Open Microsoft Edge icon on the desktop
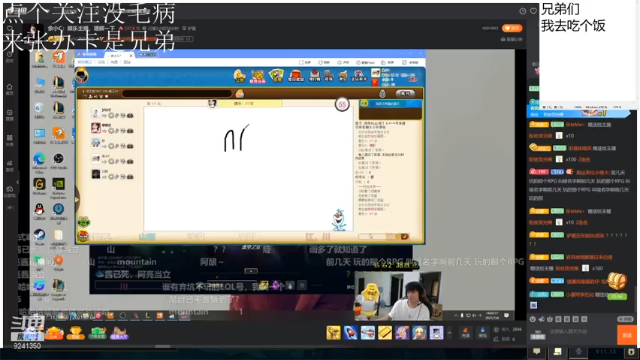The height and width of the screenshot is (360, 640). point(39,159)
